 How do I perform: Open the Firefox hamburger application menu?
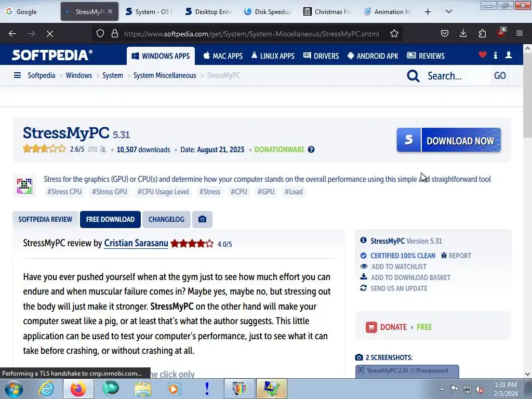(520, 33)
